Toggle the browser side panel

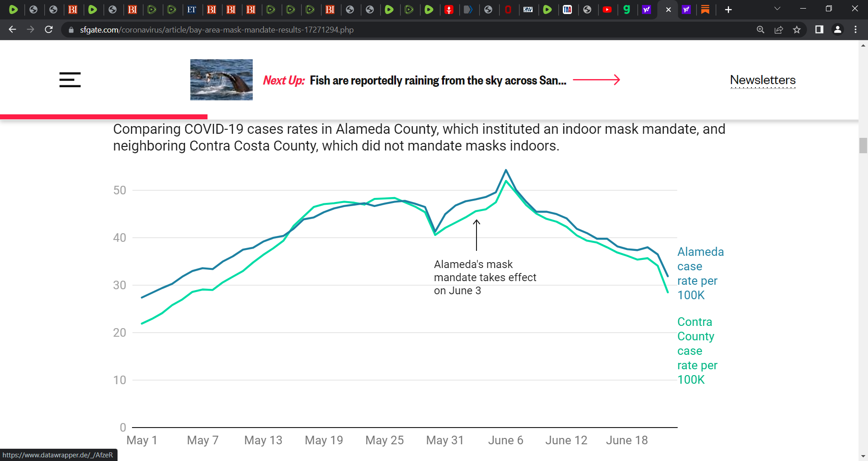819,29
